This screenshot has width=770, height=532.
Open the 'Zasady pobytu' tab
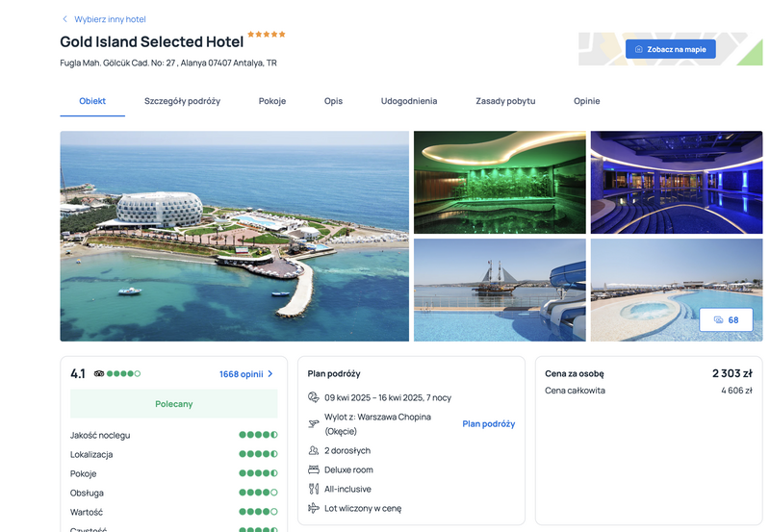click(505, 101)
